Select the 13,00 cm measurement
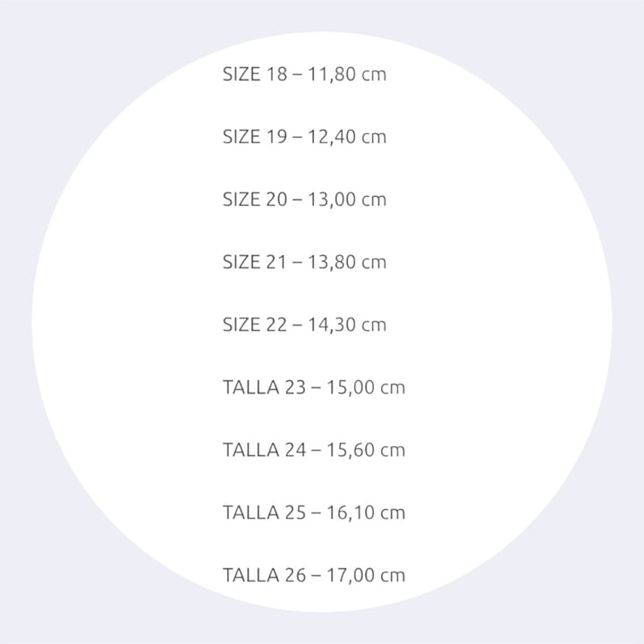The width and height of the screenshot is (644, 644). [347, 199]
